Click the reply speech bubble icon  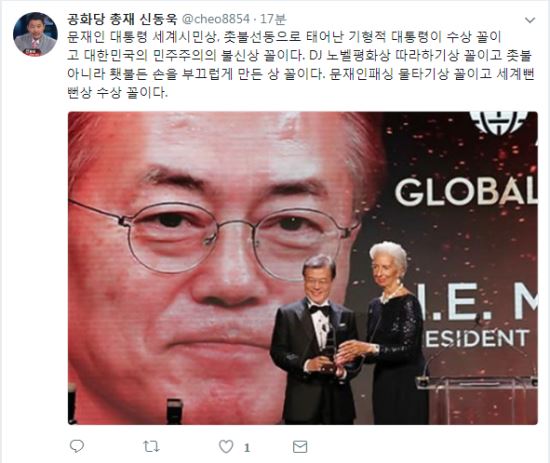coord(77,446)
